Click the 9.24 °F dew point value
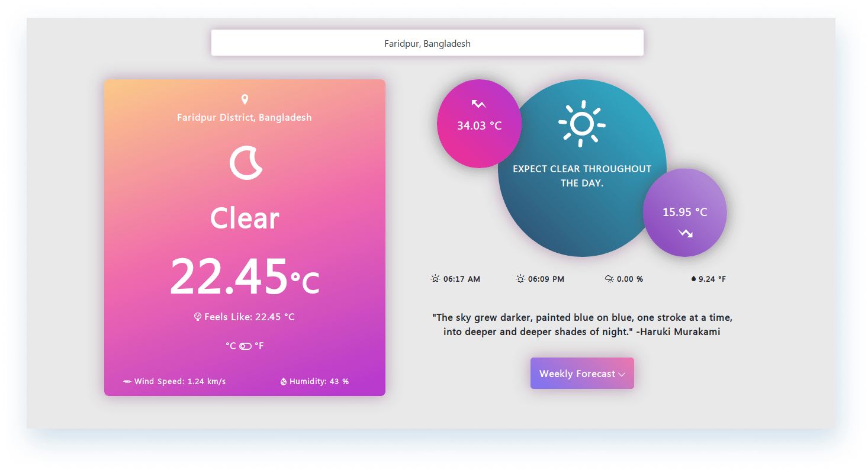The height and width of the screenshot is (470, 868). click(712, 279)
